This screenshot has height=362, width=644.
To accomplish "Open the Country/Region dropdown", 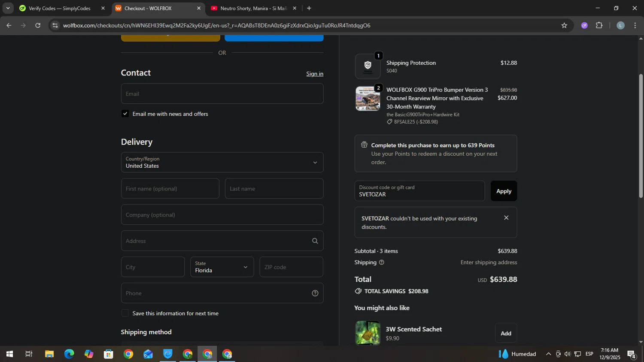I will tap(222, 163).
